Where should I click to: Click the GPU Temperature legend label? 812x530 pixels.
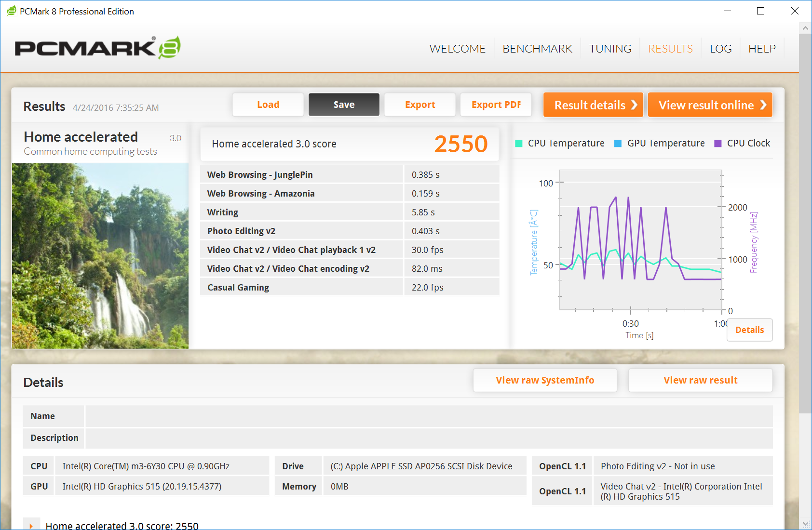(666, 143)
